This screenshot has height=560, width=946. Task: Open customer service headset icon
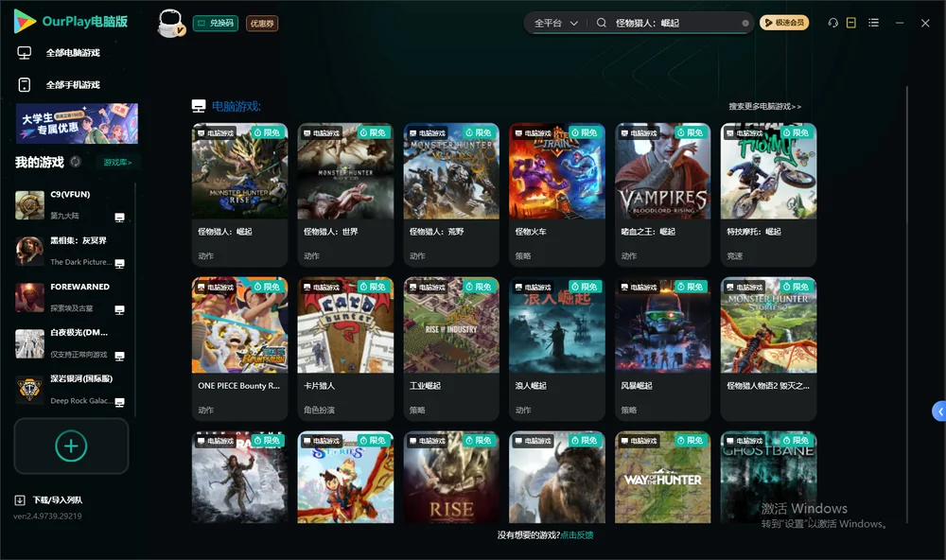click(x=832, y=23)
